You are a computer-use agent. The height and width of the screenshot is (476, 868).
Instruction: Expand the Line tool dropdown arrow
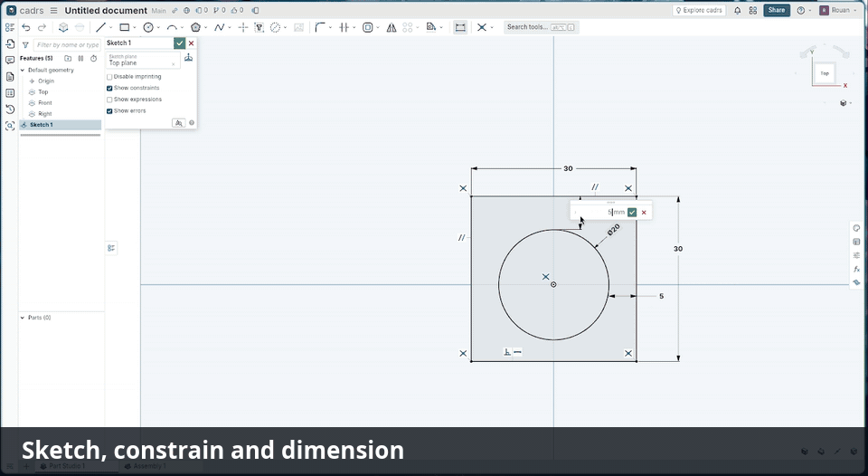tap(110, 28)
